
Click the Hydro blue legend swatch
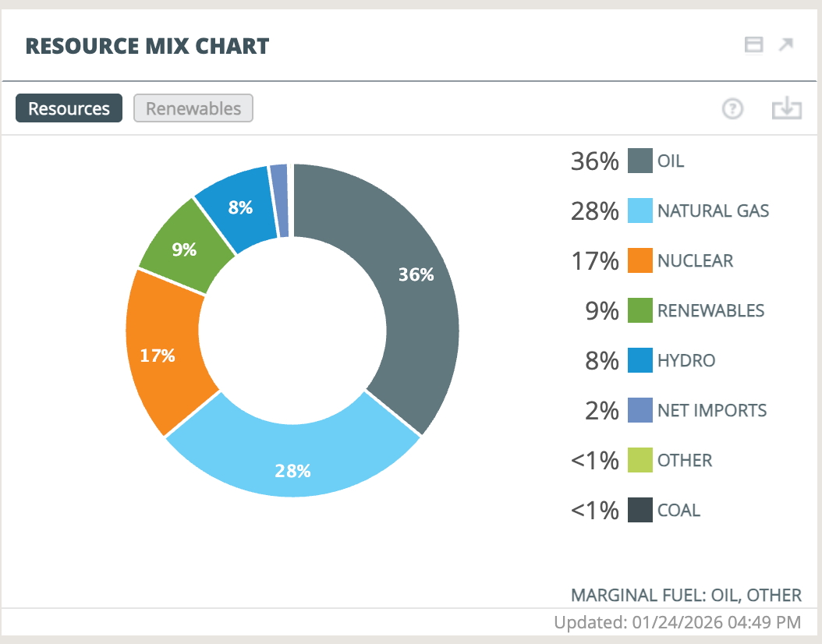click(x=640, y=360)
